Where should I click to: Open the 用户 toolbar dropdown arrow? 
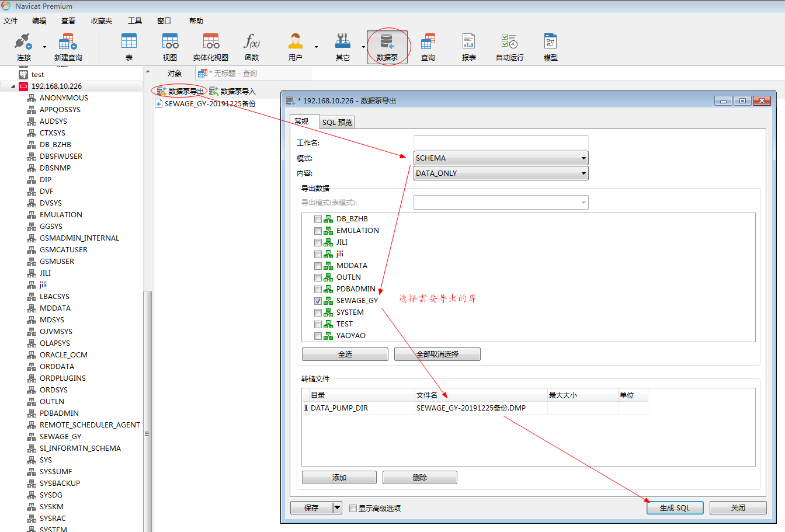coord(316,47)
